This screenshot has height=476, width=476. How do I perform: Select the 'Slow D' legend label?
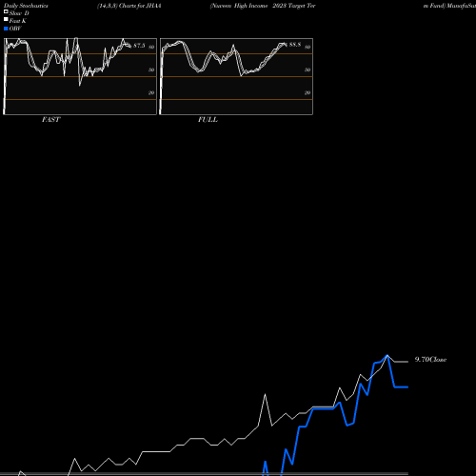point(19,13)
